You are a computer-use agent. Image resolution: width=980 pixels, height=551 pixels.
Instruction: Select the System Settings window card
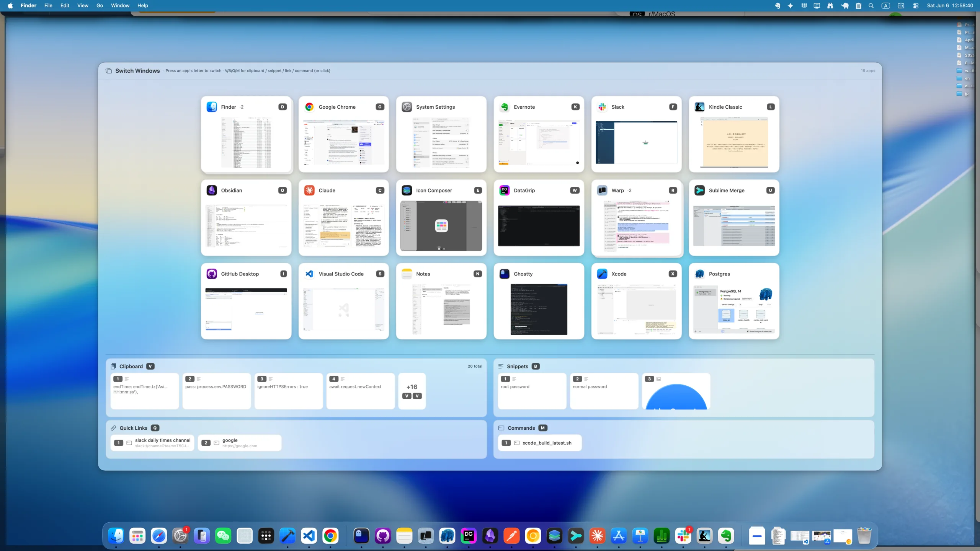pyautogui.click(x=441, y=134)
